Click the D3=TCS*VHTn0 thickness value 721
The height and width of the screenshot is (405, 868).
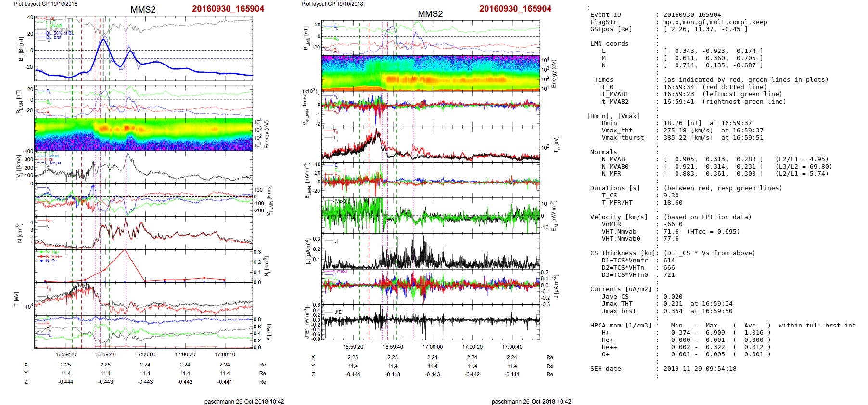point(669,275)
